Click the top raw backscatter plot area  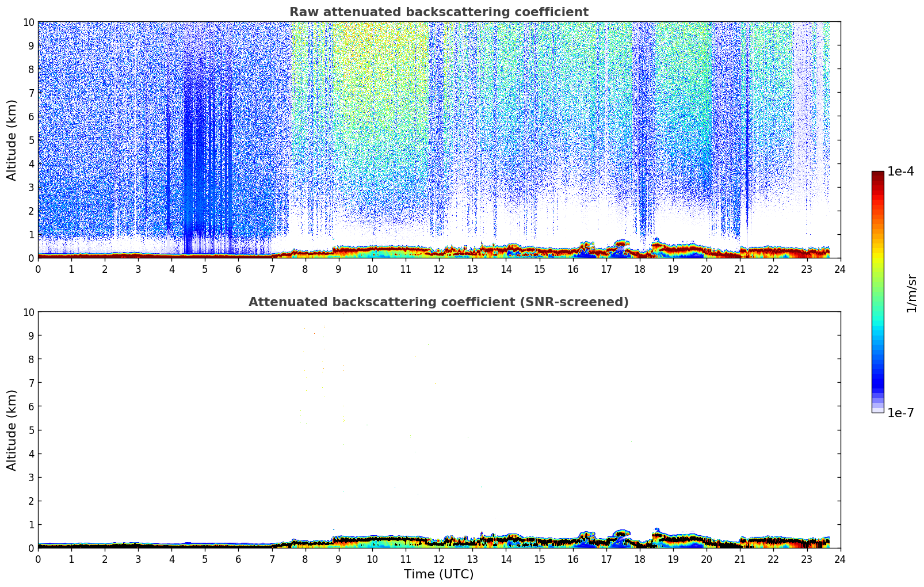click(x=439, y=140)
